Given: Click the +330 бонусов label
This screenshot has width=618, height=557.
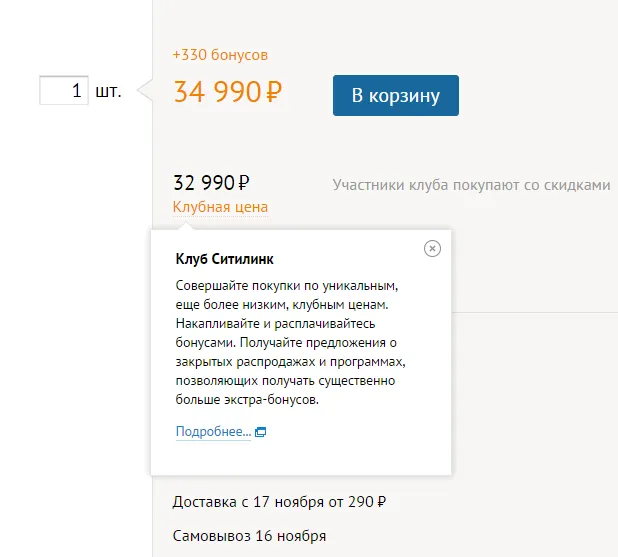Looking at the screenshot, I should click(220, 55).
